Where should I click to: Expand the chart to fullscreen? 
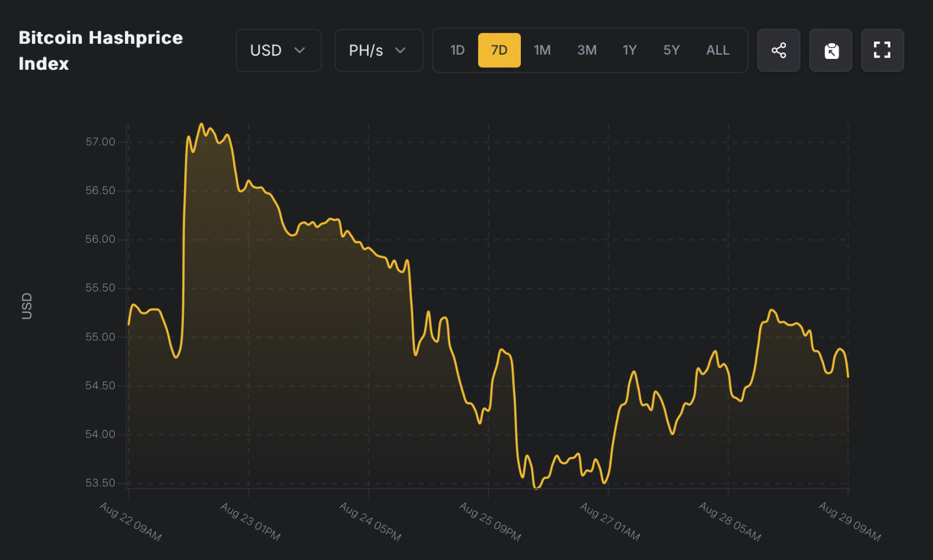pos(882,50)
